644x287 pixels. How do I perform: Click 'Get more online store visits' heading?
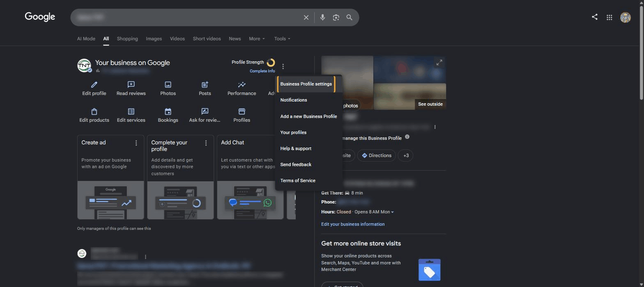point(361,243)
